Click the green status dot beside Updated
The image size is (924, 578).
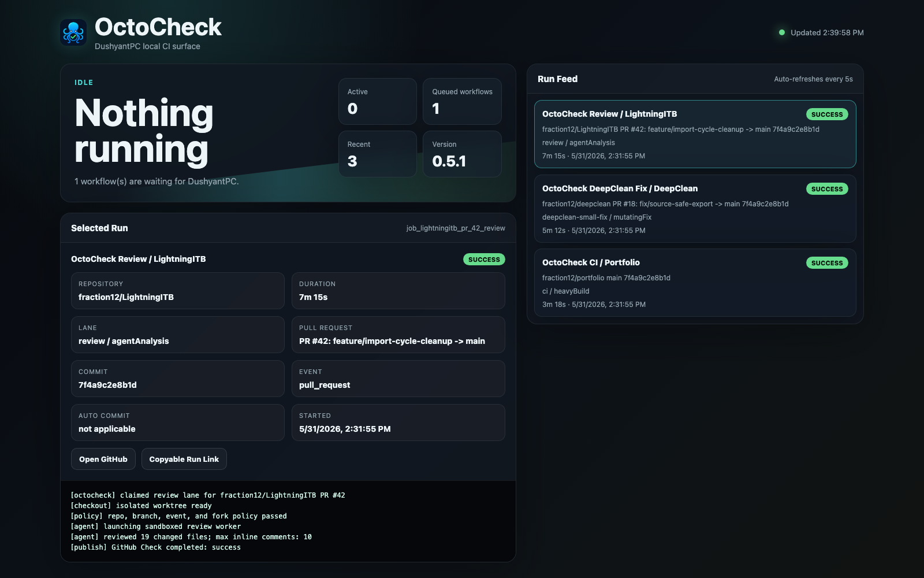[782, 32]
